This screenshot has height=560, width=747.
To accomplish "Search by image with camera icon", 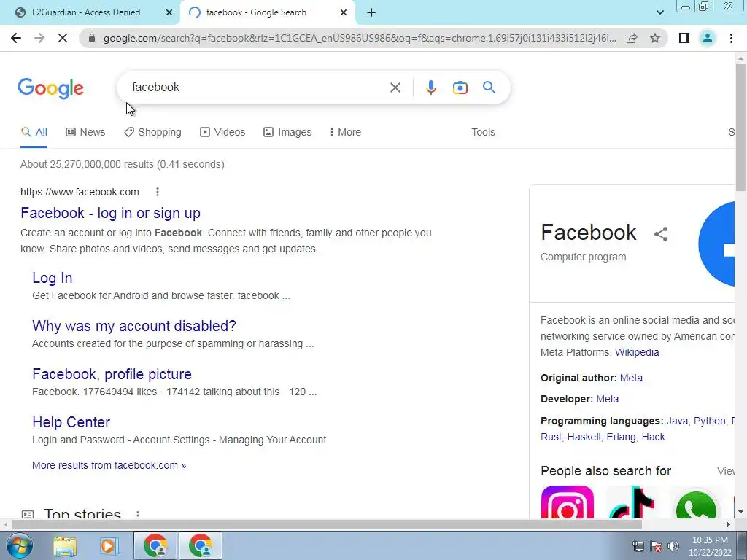I will click(460, 87).
